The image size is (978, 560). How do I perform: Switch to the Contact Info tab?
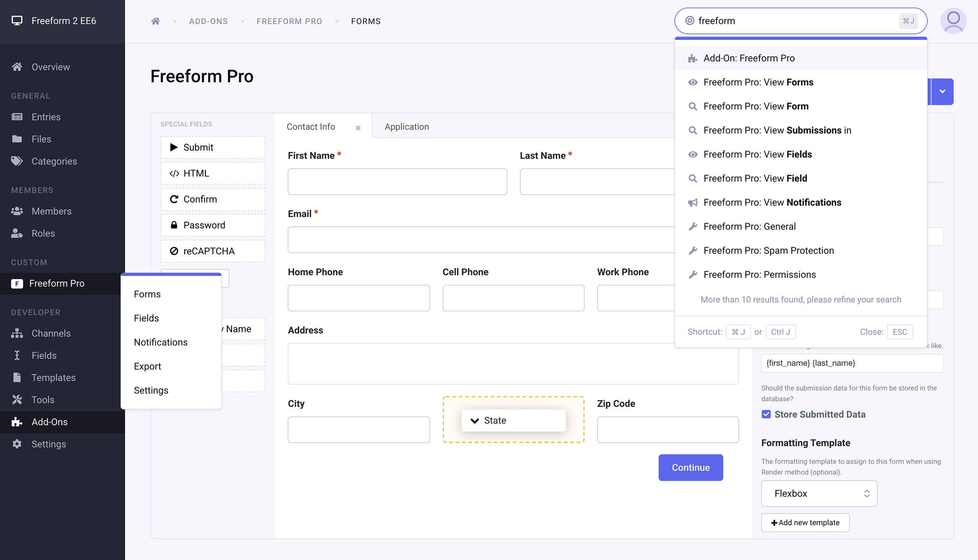click(311, 127)
